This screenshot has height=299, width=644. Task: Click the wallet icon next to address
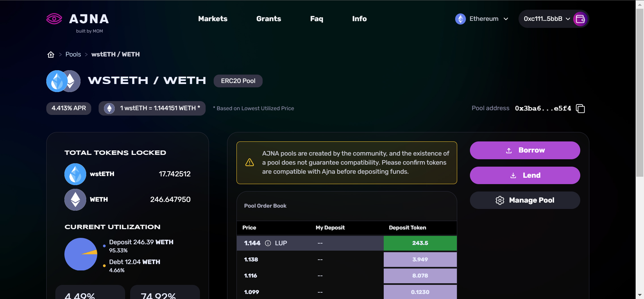(x=580, y=19)
